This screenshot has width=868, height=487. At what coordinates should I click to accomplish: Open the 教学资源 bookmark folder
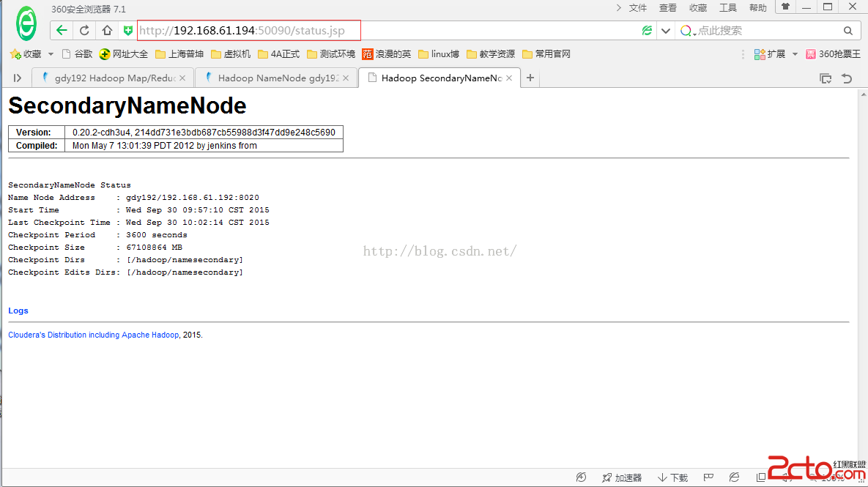[491, 53]
